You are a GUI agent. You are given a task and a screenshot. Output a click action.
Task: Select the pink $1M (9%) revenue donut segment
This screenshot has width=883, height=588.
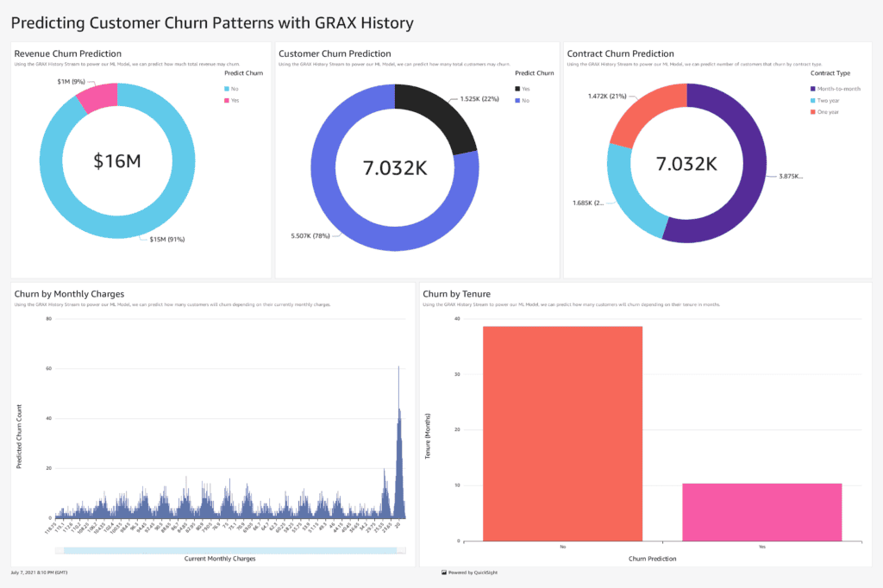(97, 97)
